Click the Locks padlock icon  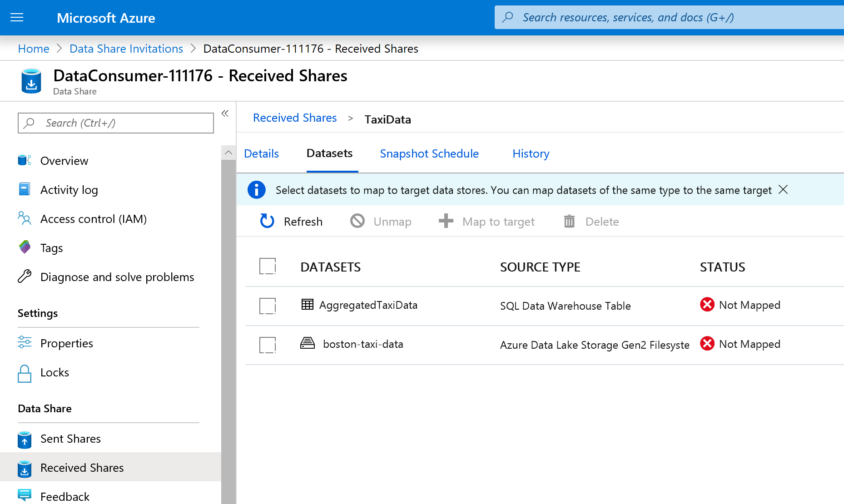pyautogui.click(x=25, y=373)
